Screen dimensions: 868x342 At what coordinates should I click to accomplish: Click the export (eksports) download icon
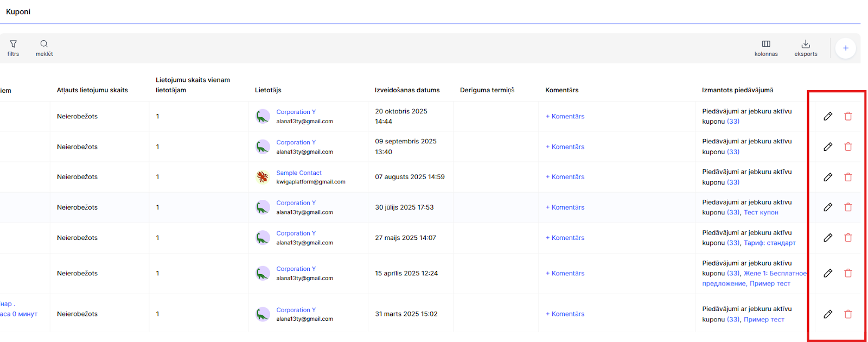(x=806, y=44)
